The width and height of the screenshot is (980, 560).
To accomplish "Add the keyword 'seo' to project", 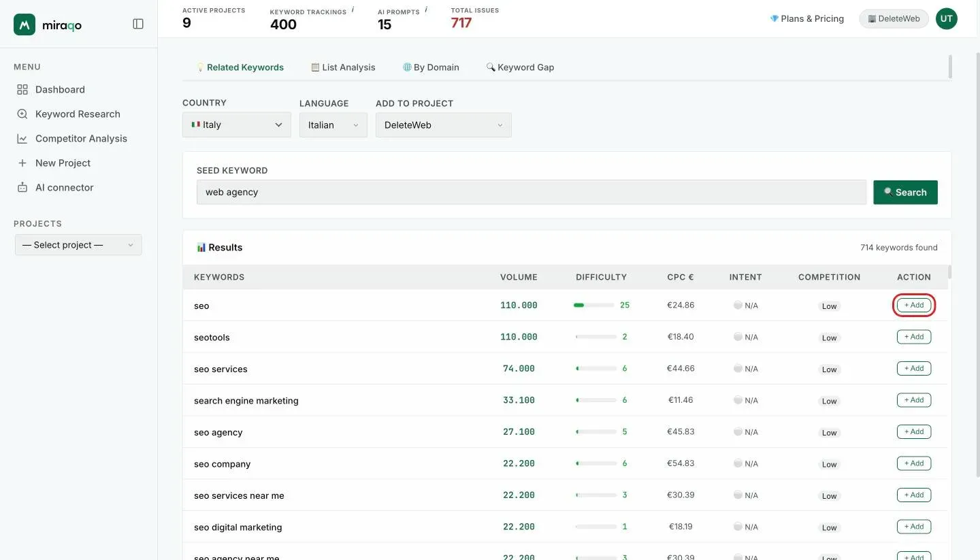I will pos(914,306).
